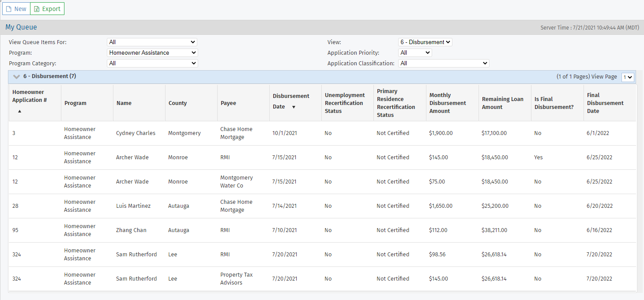
Task: Sort by the Payee column header
Action: [228, 103]
